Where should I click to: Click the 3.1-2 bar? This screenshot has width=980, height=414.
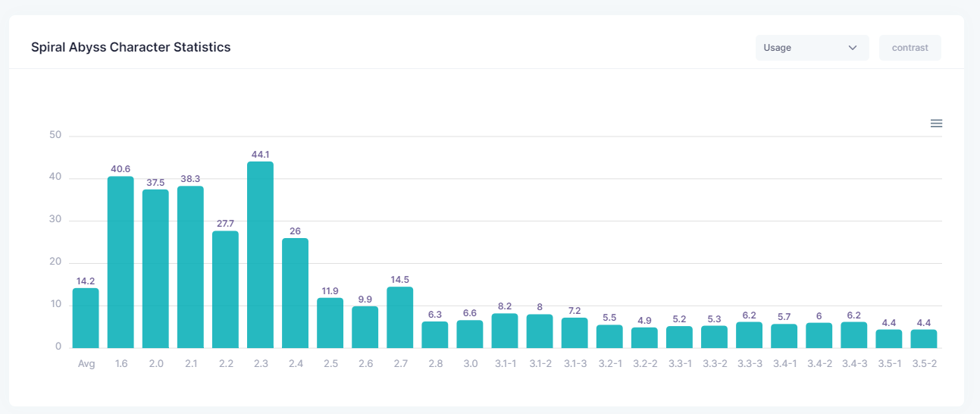tap(539, 331)
